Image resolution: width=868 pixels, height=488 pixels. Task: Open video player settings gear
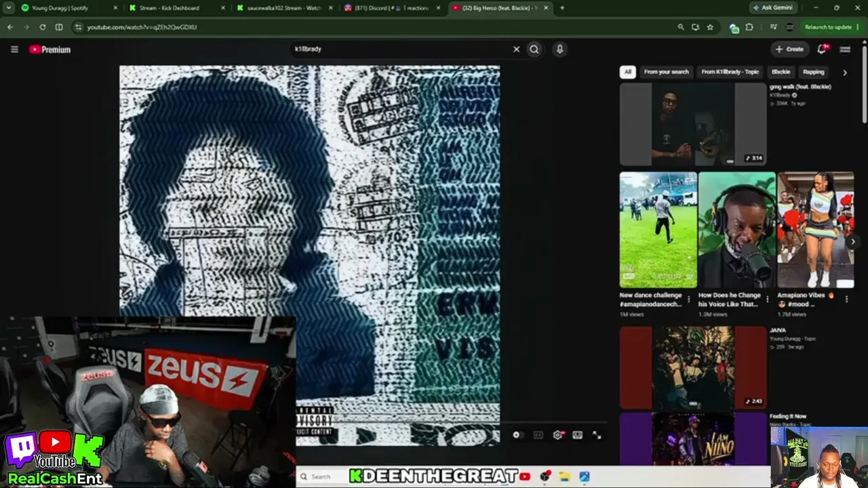tap(557, 435)
